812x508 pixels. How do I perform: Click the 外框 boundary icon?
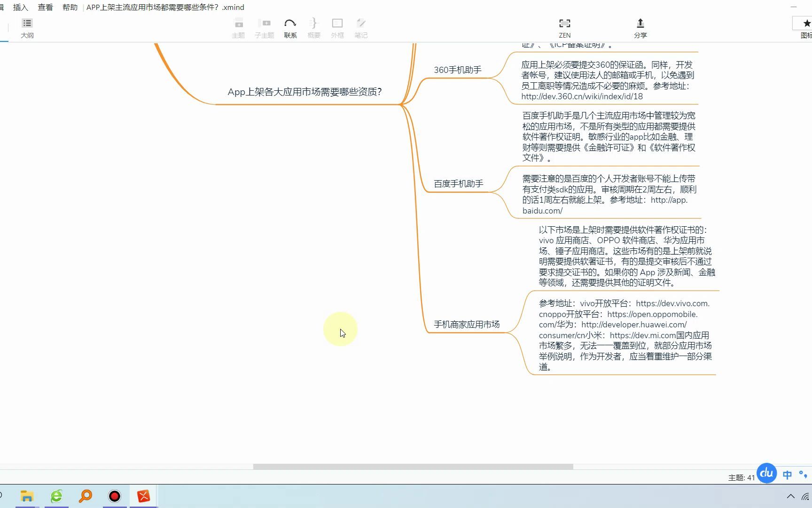click(x=337, y=28)
